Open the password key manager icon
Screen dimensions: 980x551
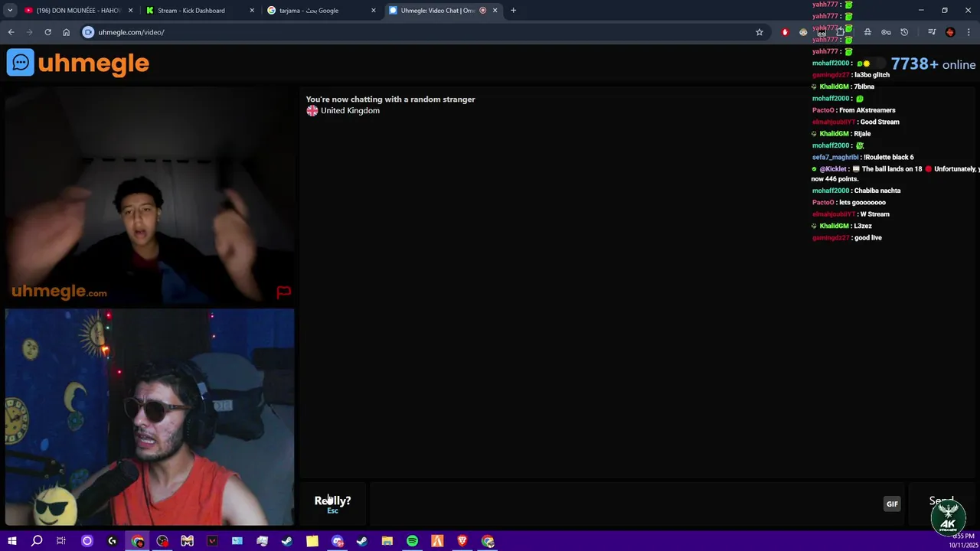886,32
